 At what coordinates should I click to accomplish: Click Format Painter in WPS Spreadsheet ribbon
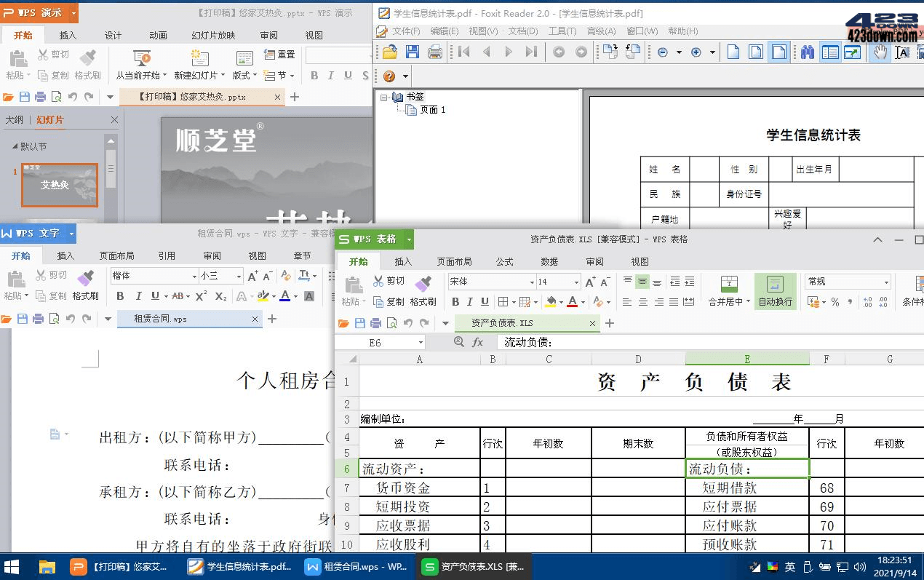pos(423,291)
